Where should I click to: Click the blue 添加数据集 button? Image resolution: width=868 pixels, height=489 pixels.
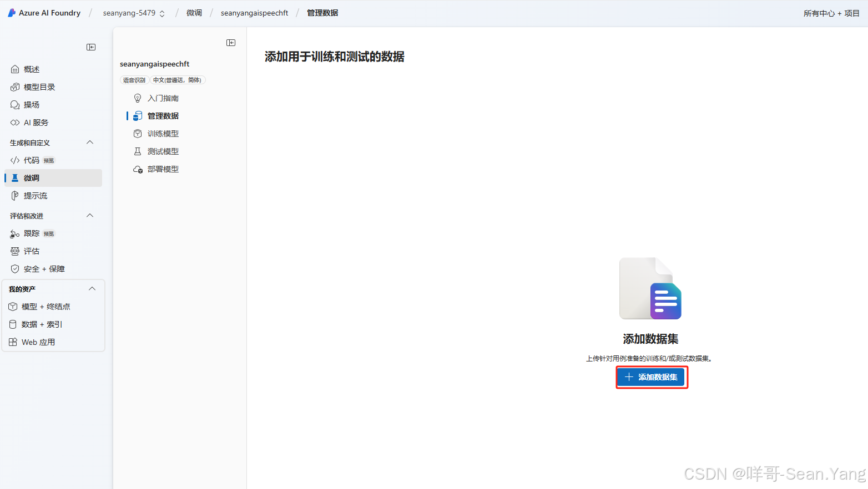point(651,377)
